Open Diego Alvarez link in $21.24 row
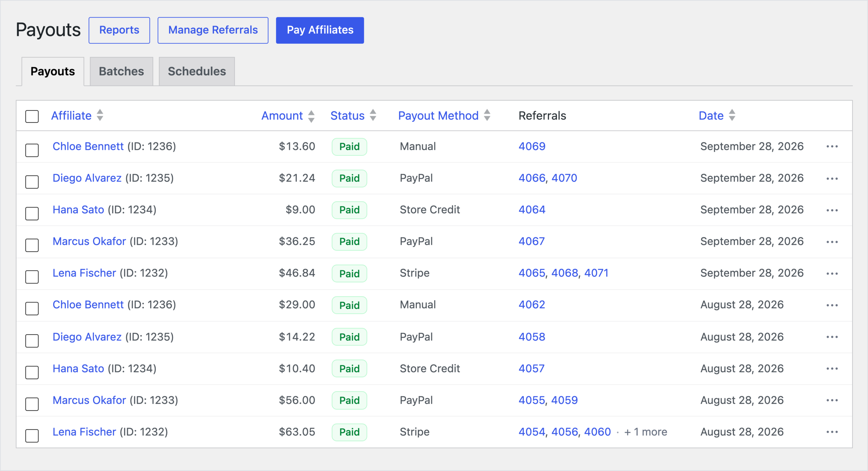This screenshot has height=471, width=868. coord(87,178)
